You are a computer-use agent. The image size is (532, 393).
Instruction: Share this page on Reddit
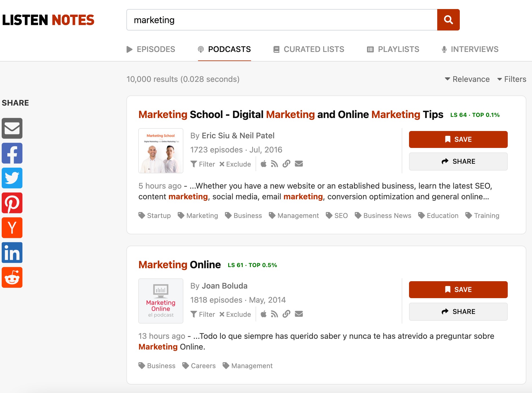(12, 278)
